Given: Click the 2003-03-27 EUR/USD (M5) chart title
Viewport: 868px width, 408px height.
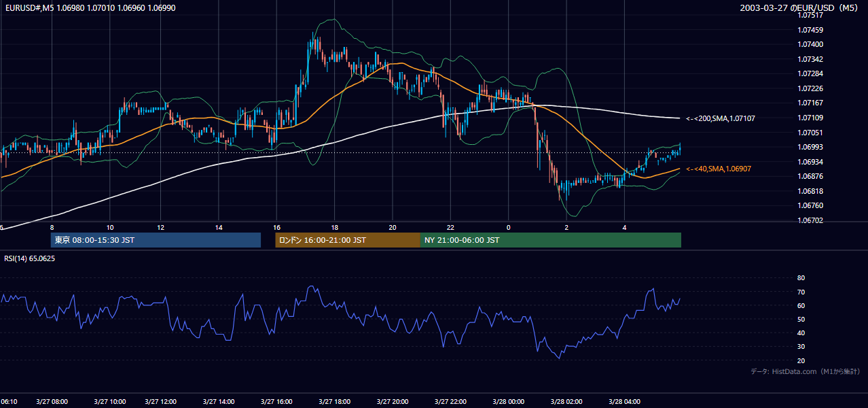Looking at the screenshot, I should point(800,7).
